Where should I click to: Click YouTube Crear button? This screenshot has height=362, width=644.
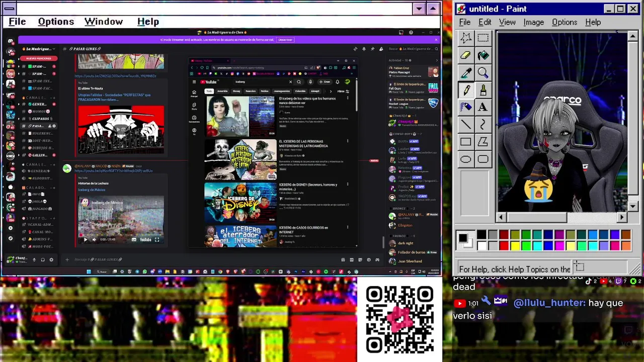(325, 82)
